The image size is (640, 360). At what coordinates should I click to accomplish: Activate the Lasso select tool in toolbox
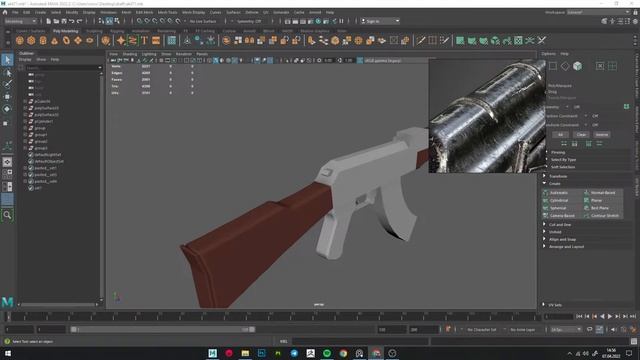(x=7, y=73)
